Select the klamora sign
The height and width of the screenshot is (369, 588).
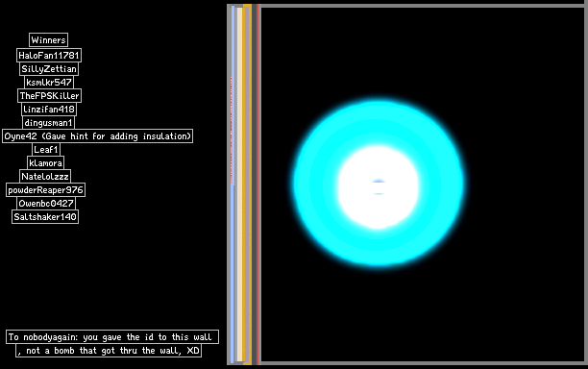45,163
